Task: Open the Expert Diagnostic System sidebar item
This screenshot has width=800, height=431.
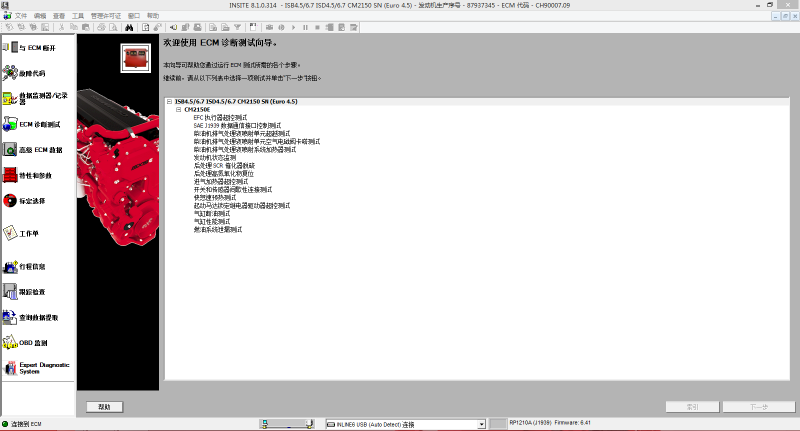Action: 36,368
